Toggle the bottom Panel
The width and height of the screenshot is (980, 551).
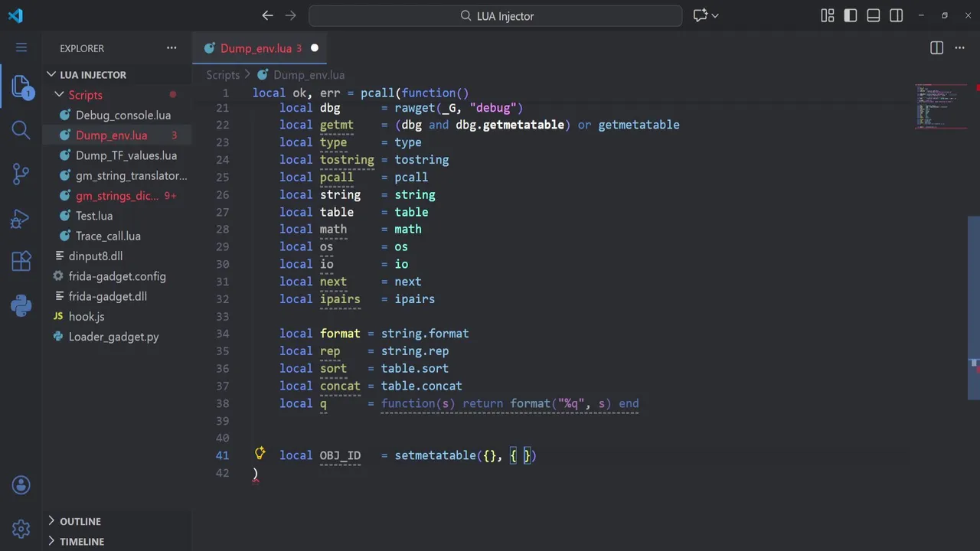[x=874, y=15]
